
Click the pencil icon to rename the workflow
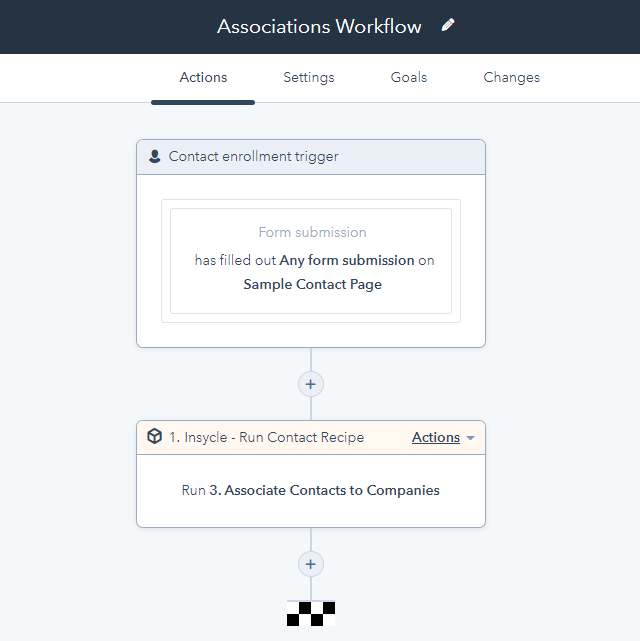448,25
